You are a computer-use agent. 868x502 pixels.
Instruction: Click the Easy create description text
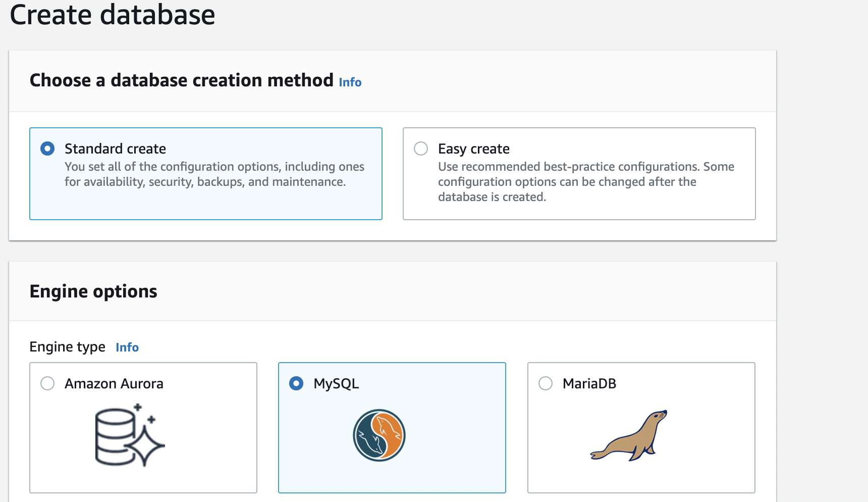[586, 182]
